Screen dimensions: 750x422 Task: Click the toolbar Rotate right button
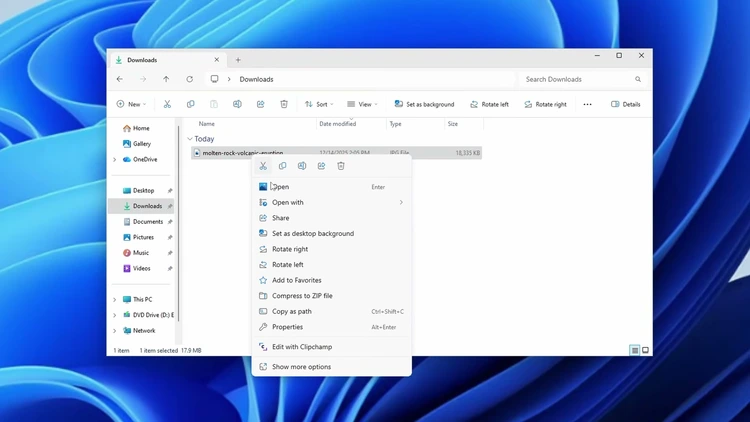pos(545,104)
